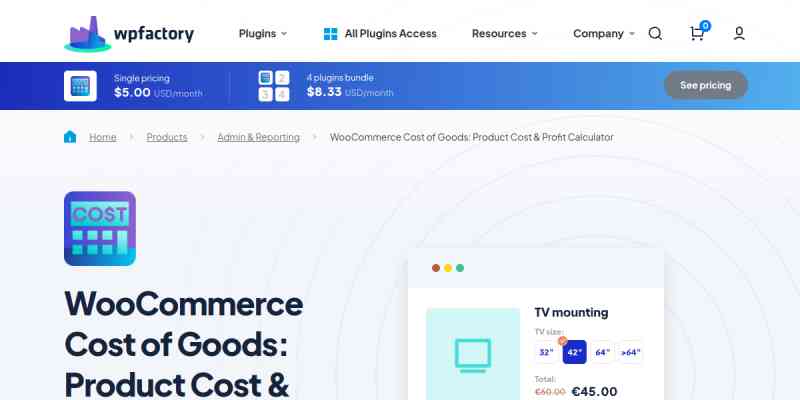
Task: Go to Admin & Reporting breadcrumb link
Action: click(259, 137)
